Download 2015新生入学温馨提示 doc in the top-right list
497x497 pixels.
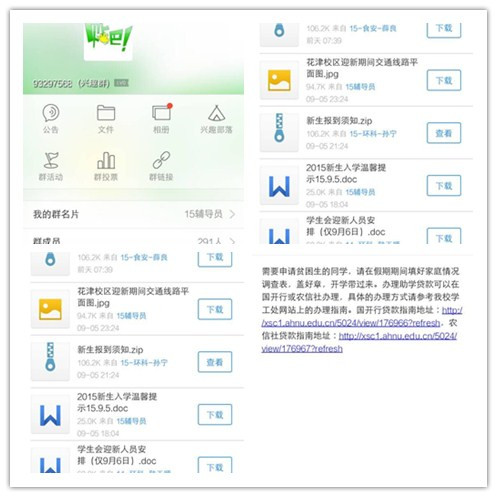pyautogui.click(x=444, y=186)
